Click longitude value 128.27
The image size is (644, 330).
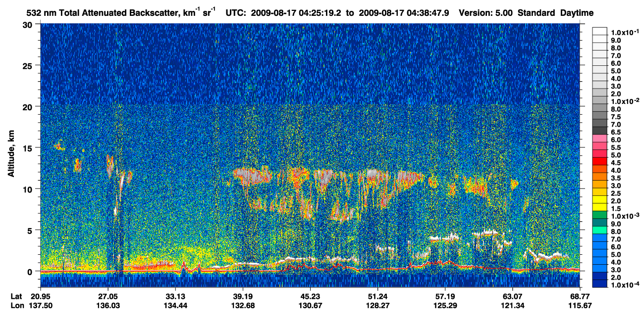[x=377, y=306]
